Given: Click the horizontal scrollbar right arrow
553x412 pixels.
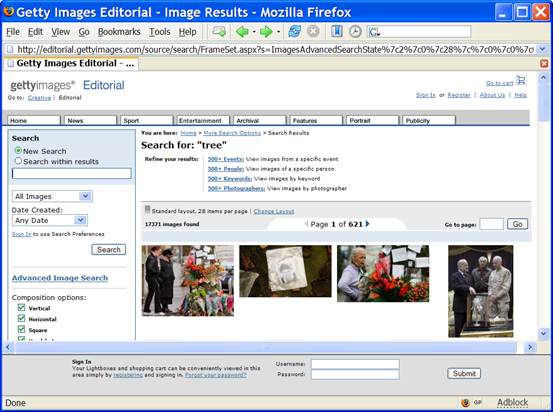Looking at the screenshot, I should pyautogui.click(x=530, y=347).
